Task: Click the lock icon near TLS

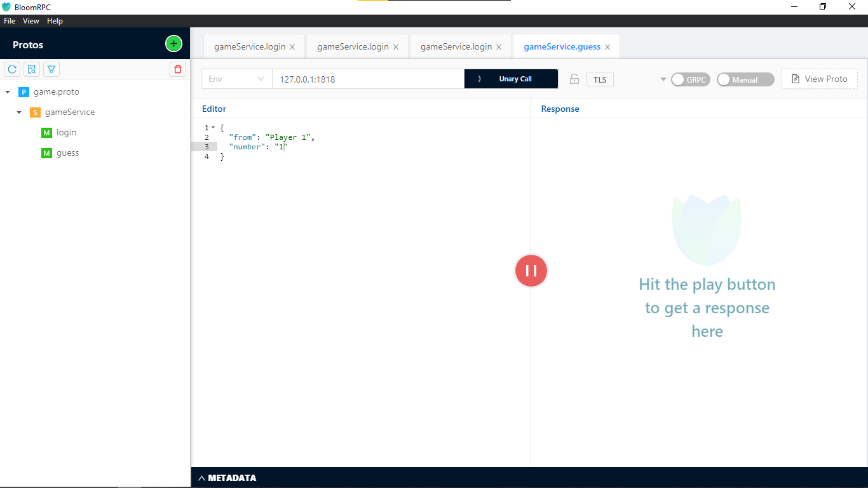Action: (x=574, y=79)
